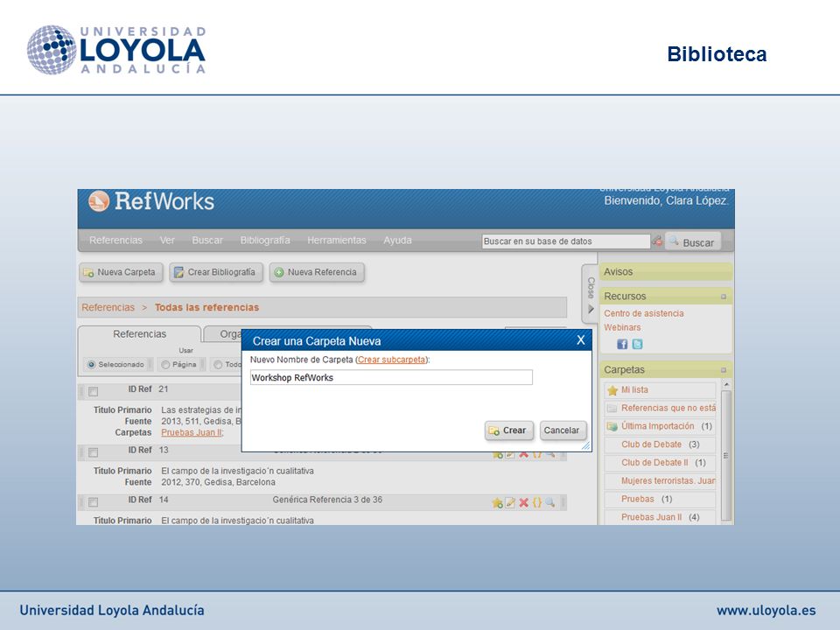Open the Twitter icon under Recursos
This screenshot has height=630, width=840.
pyautogui.click(x=637, y=344)
